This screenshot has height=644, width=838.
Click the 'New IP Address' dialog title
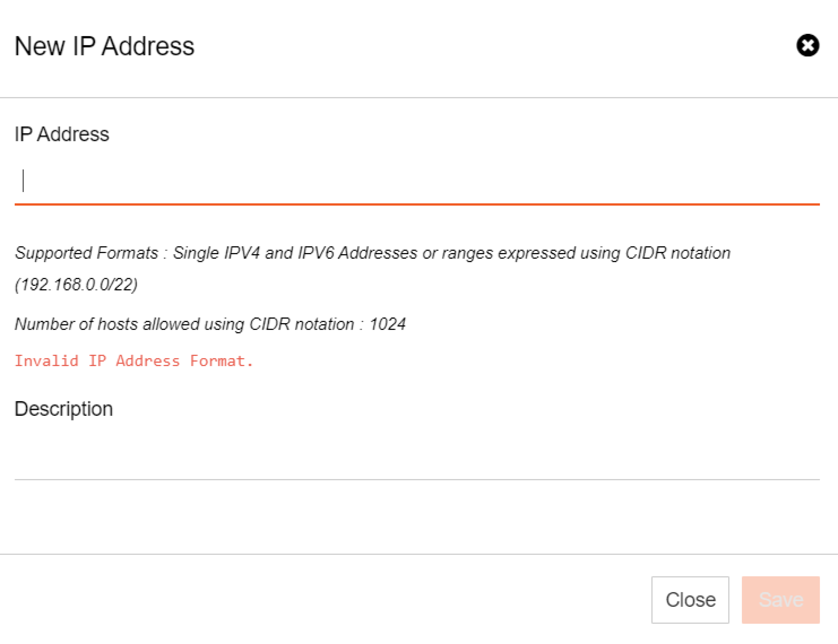click(104, 46)
